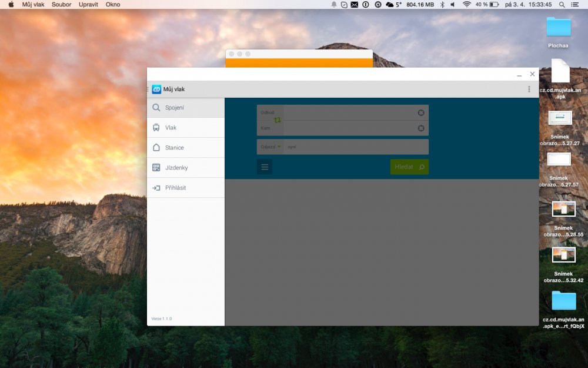This screenshot has width=588, height=368.
Task: Open Jízdenky tickets QR icon
Action: coord(156,168)
